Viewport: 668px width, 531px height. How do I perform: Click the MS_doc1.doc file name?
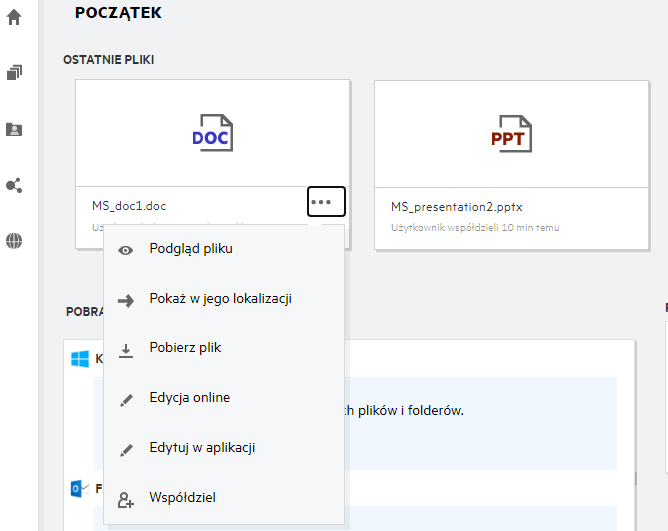click(x=129, y=207)
